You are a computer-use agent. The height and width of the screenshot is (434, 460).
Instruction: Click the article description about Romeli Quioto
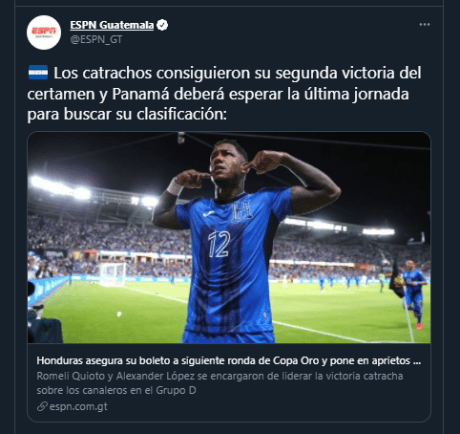[220, 383]
